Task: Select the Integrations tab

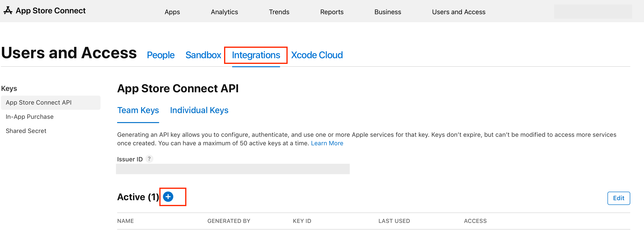Action: tap(256, 55)
